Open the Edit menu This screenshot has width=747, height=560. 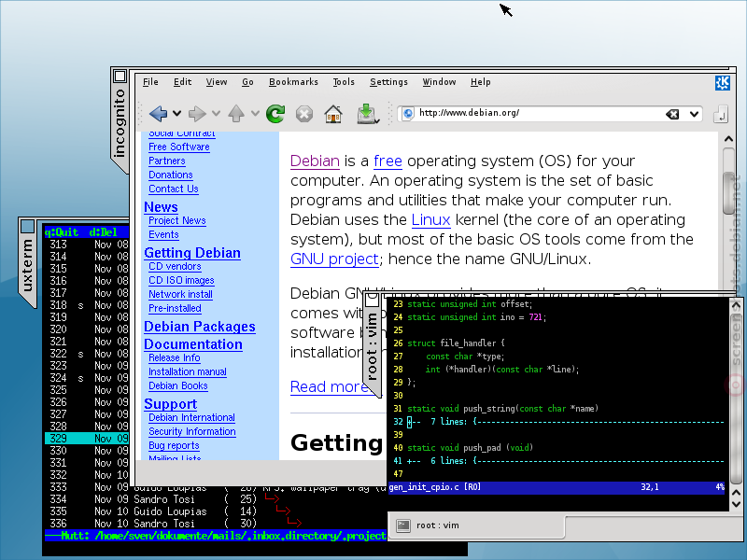pyautogui.click(x=182, y=82)
